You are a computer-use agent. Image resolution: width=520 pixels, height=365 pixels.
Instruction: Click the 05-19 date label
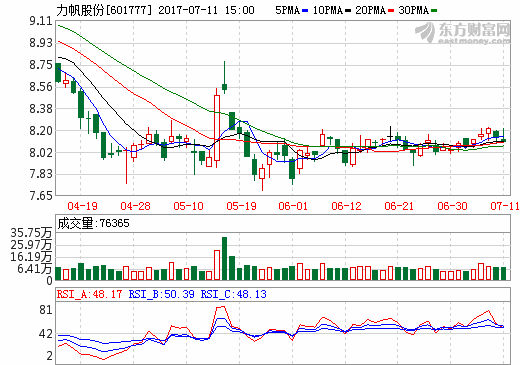[241, 206]
